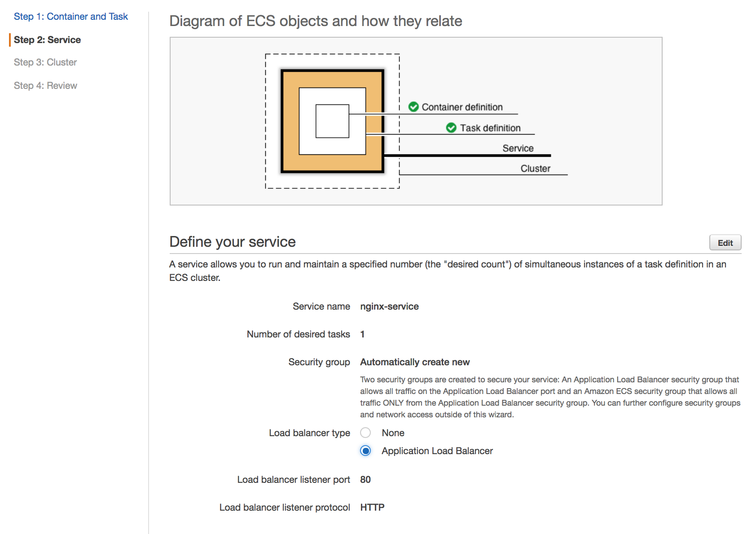Image resolution: width=756 pixels, height=534 pixels.
Task: Click the innermost container square in diagram
Action: [332, 121]
